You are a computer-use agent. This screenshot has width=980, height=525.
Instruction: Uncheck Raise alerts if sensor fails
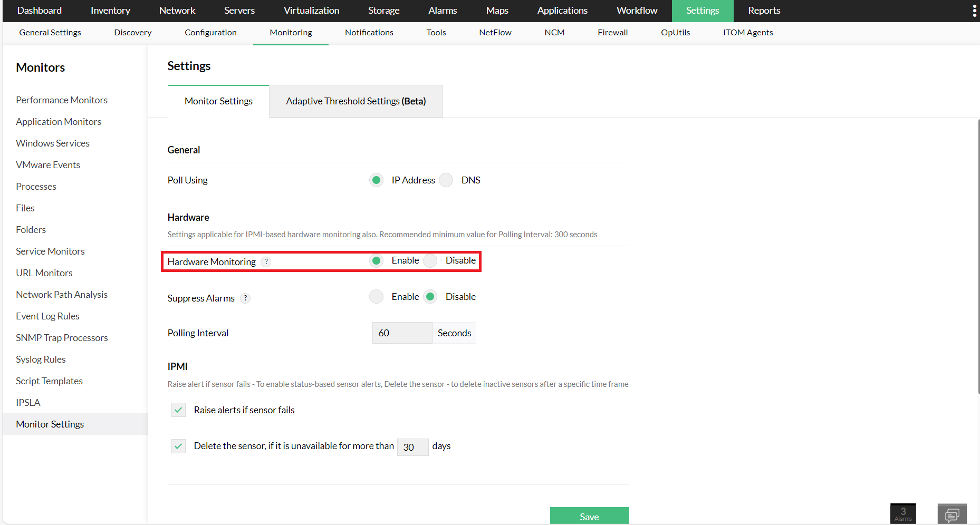[x=178, y=410]
